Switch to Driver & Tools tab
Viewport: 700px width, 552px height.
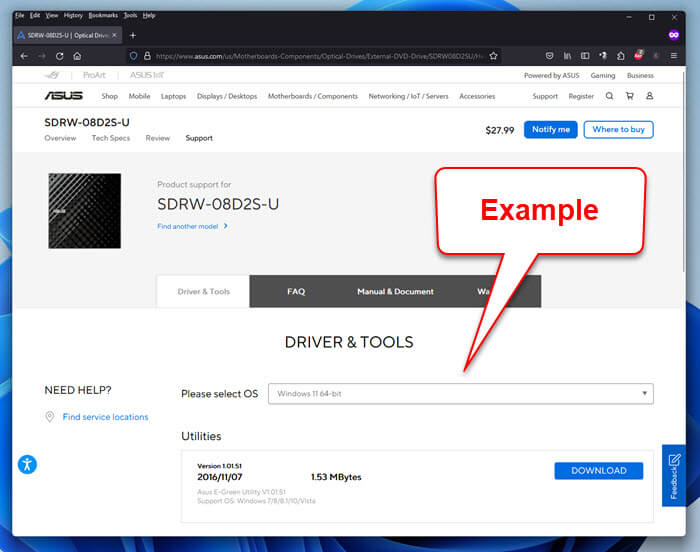203,292
